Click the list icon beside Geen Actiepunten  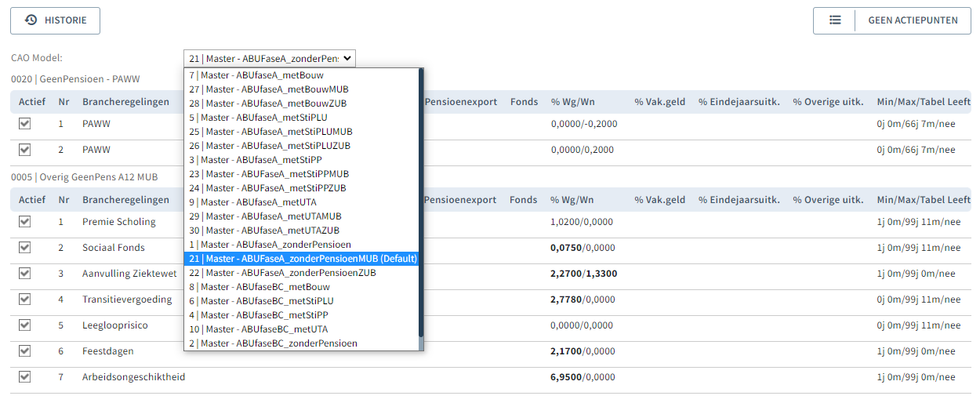[x=835, y=20]
